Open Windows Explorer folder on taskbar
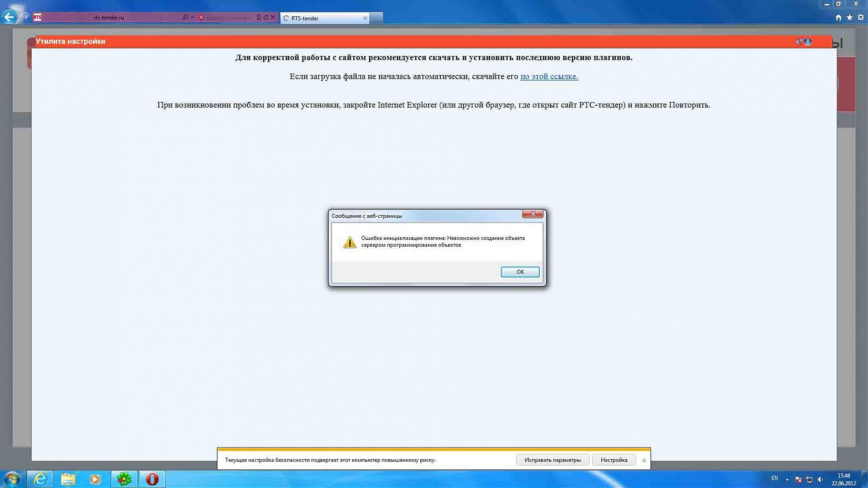 (68, 479)
